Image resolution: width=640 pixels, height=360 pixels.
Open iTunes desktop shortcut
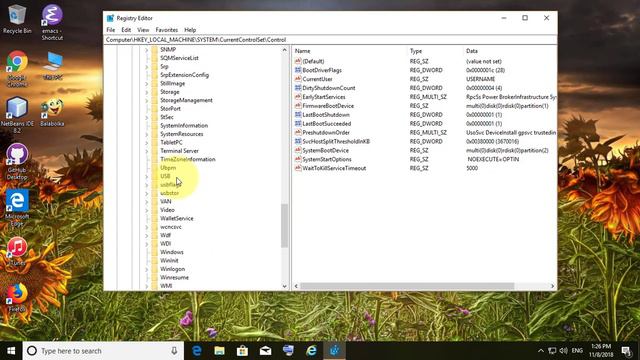[x=17, y=251]
